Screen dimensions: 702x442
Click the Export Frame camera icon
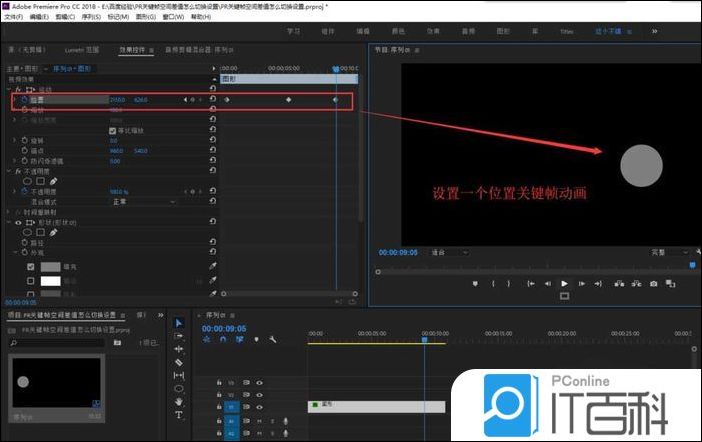[653, 284]
